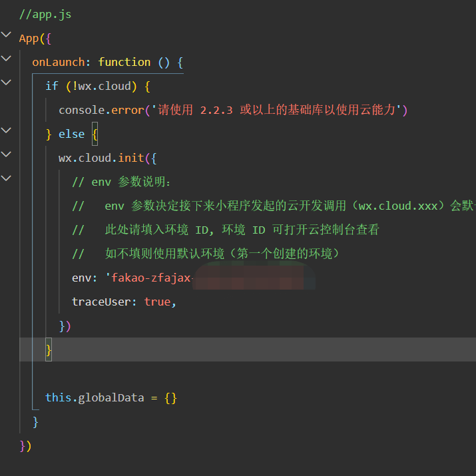Collapse the wx.cloud.init call block
This screenshot has height=476, width=476.
[x=7, y=154]
